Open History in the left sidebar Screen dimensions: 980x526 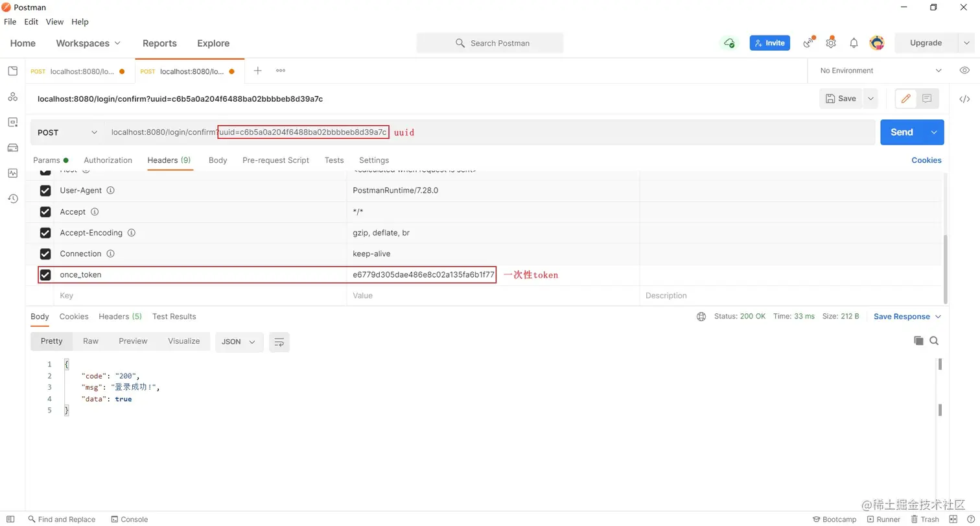(x=12, y=198)
